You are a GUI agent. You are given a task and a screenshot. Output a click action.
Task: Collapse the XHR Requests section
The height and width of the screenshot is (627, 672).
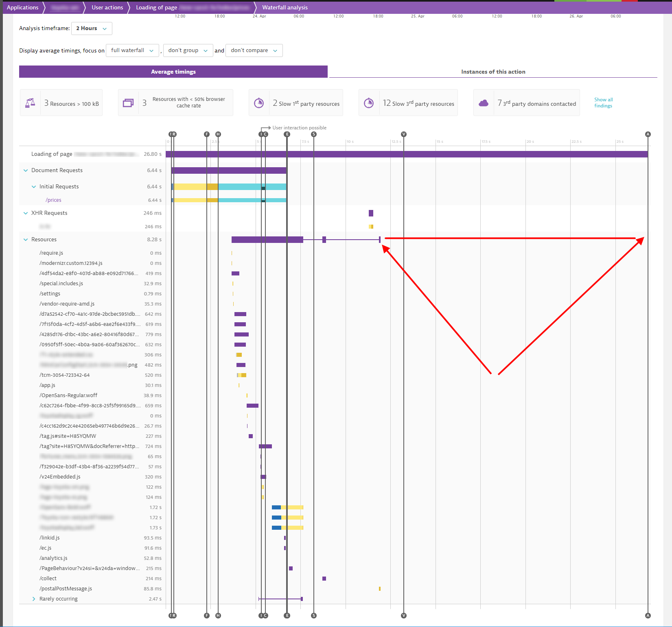26,213
